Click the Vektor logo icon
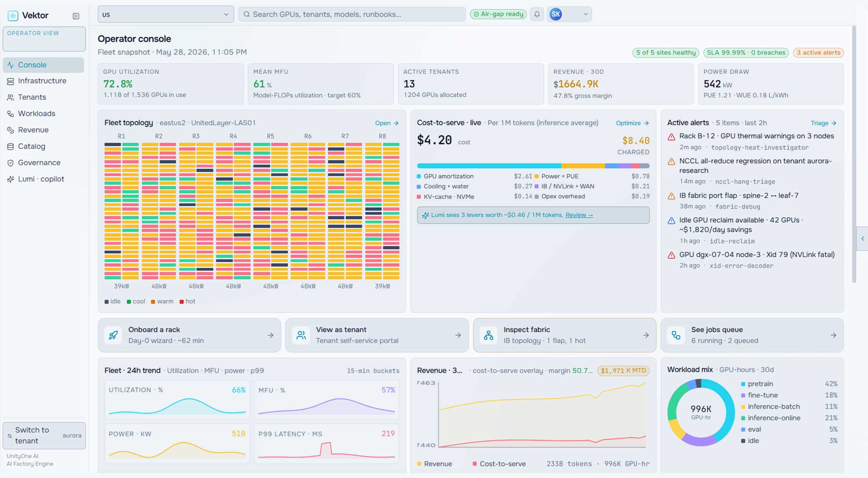The height and width of the screenshot is (478, 868). 13,15
